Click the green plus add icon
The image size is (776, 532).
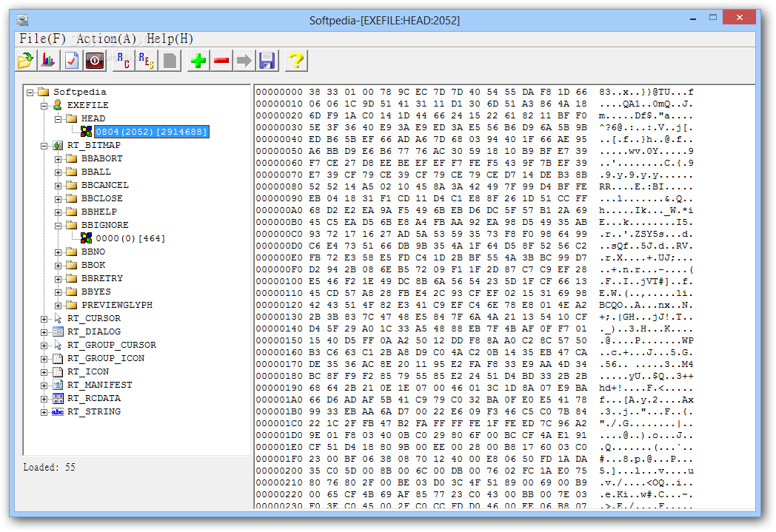coord(198,61)
